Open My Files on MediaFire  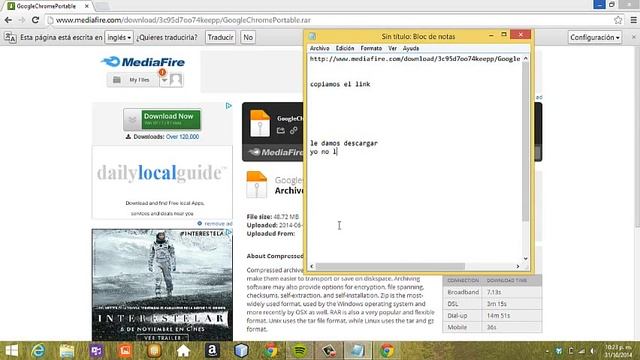[x=132, y=80]
